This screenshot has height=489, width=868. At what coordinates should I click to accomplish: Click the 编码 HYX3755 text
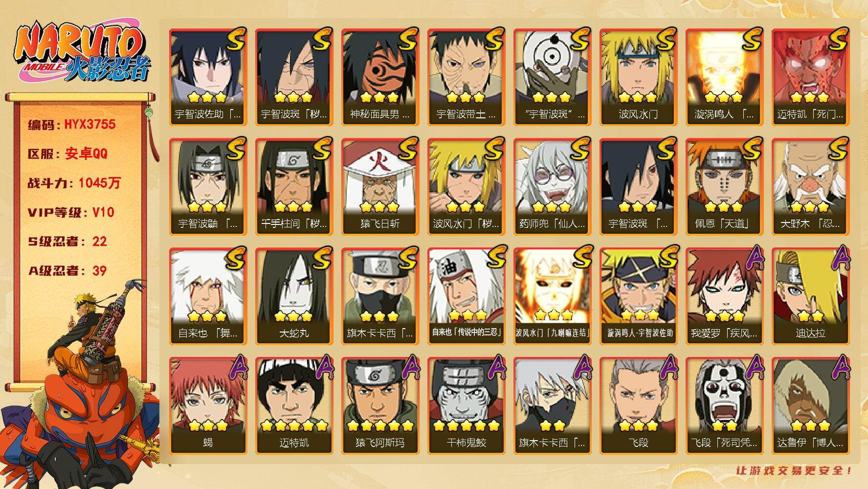pyautogui.click(x=72, y=125)
